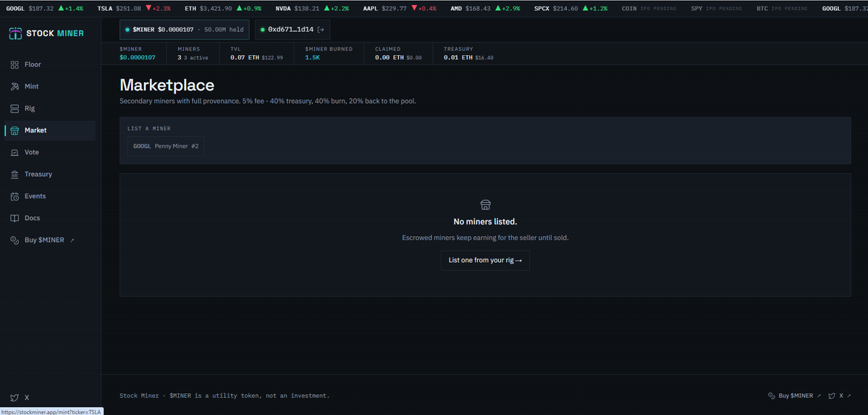Click footer Buy $MINER link

pos(794,395)
